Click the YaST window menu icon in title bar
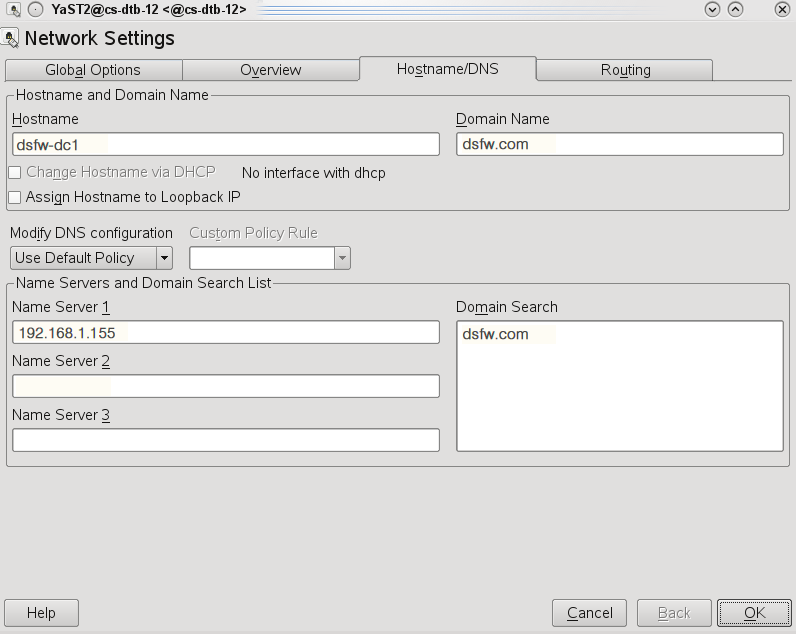This screenshot has height=634, width=796. click(x=13, y=10)
